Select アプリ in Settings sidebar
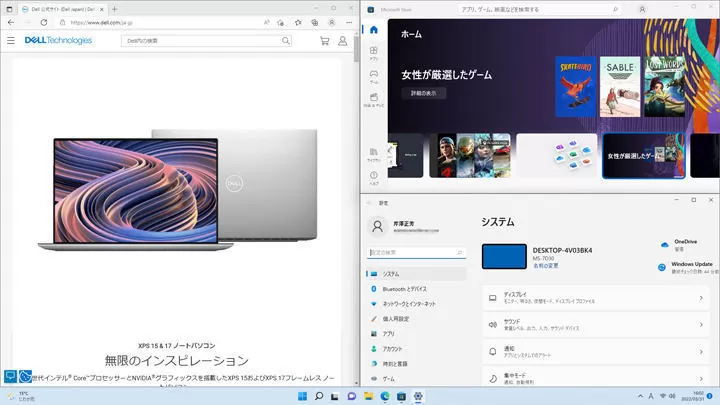Viewport: 720px width, 405px height. pos(416,334)
